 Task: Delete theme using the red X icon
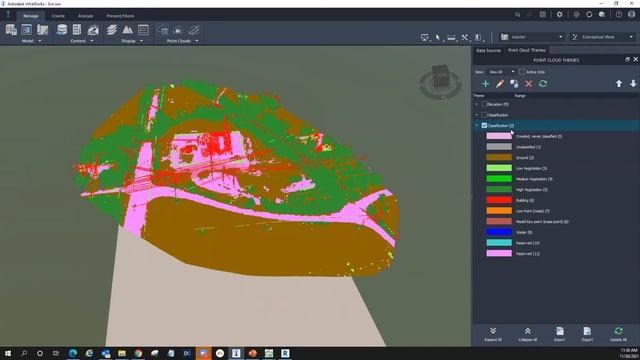529,84
